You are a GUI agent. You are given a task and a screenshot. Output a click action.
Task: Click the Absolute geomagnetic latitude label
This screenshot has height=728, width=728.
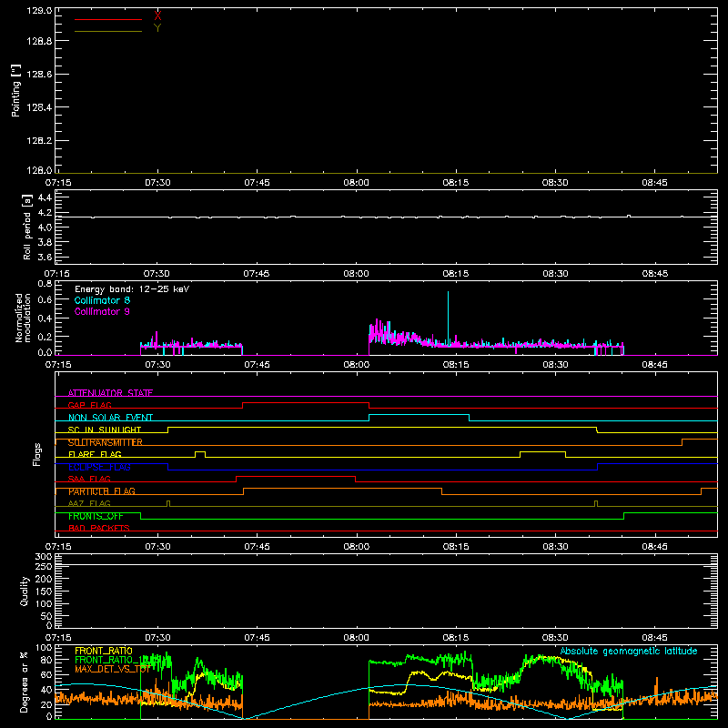(x=629, y=651)
